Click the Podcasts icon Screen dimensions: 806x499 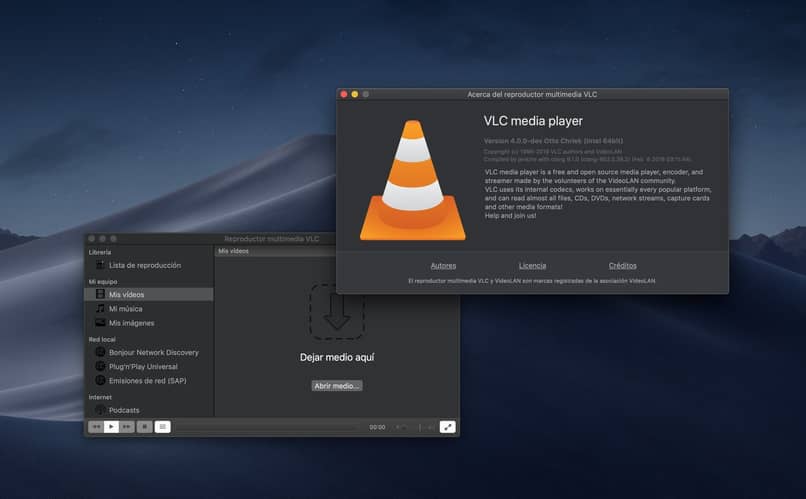100,410
